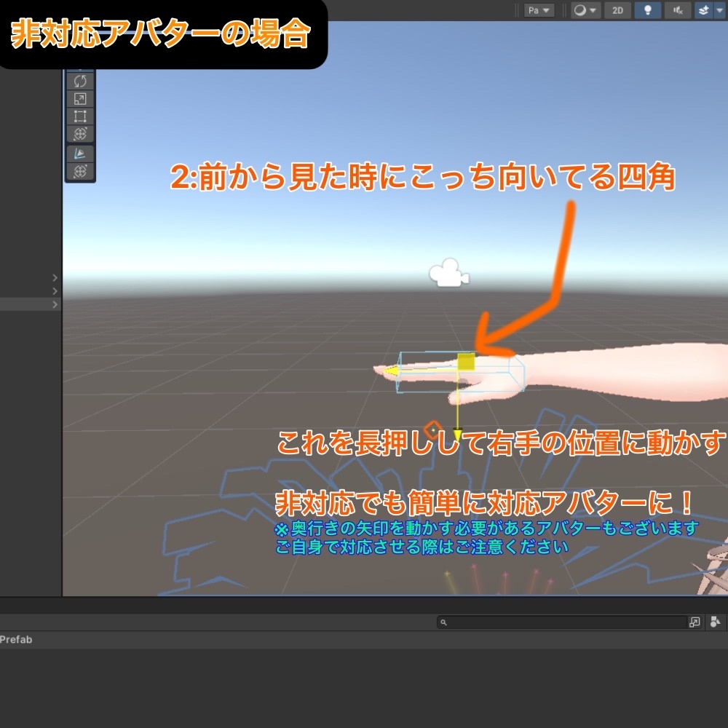Select the Rect Transform tool
This screenshot has height=728, width=728.
(x=80, y=116)
